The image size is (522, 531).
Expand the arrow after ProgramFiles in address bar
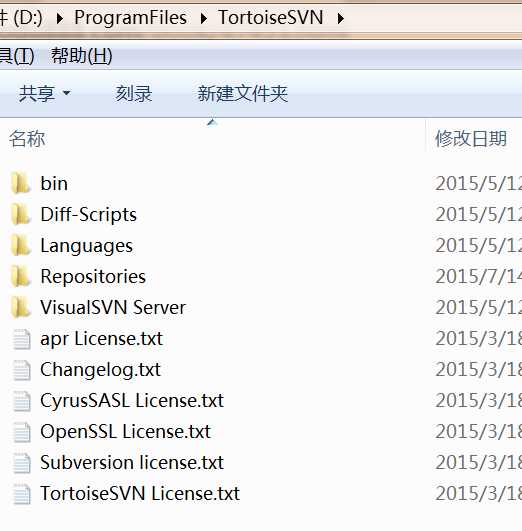[203, 18]
